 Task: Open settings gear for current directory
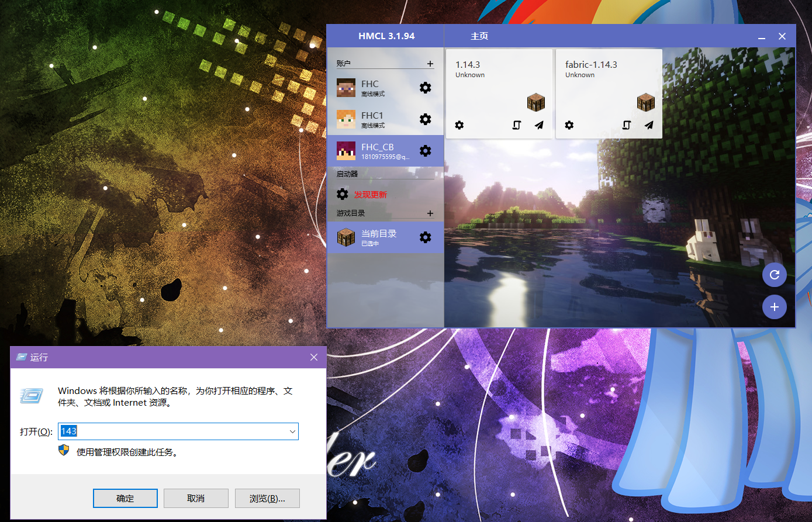pyautogui.click(x=425, y=237)
